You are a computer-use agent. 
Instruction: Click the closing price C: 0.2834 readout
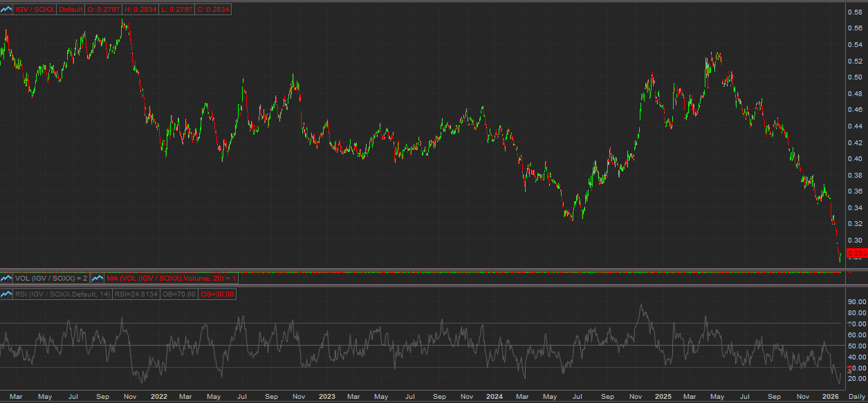216,10
